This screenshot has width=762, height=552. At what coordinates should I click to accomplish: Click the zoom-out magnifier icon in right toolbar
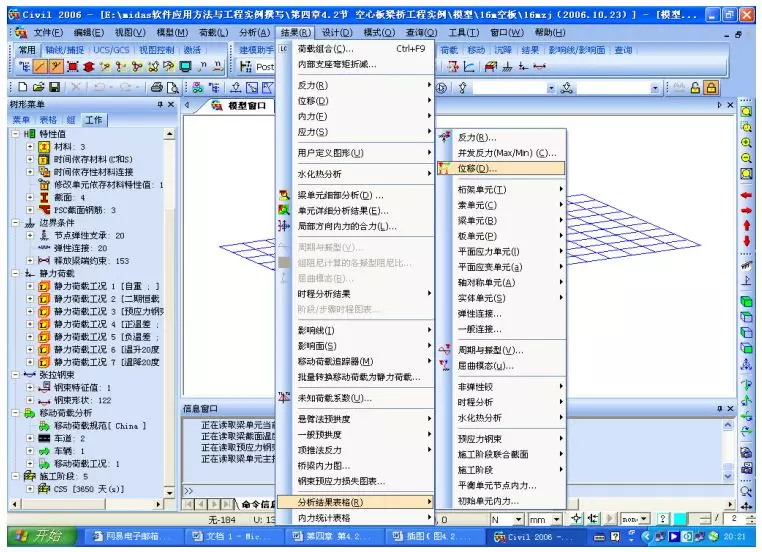[746, 158]
